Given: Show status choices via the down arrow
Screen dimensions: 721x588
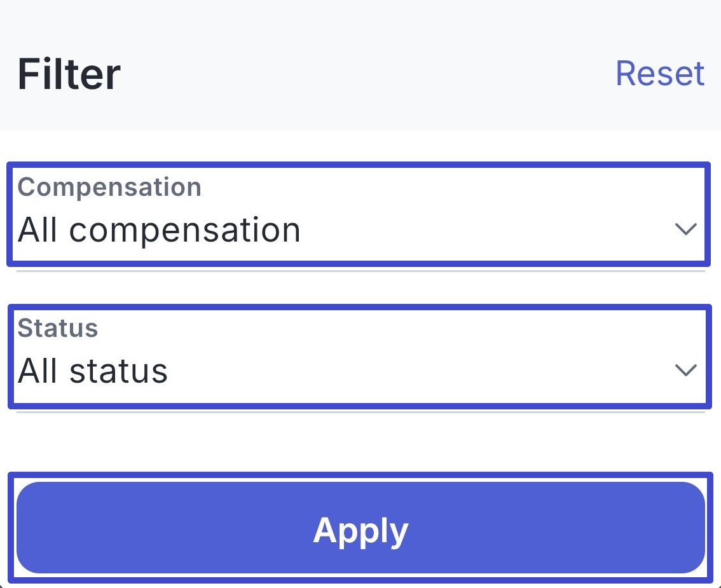Looking at the screenshot, I should click(x=685, y=370).
